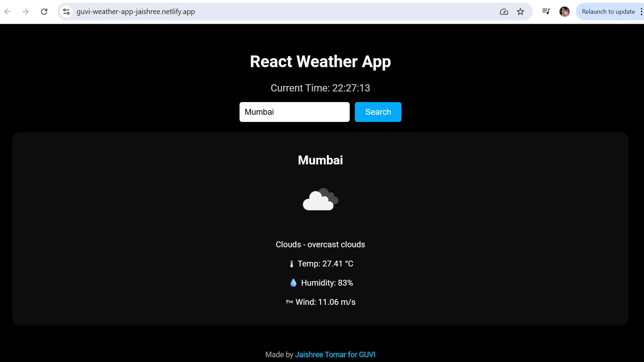
Task: Click the speedometer icon in address bar
Action: pyautogui.click(x=504, y=12)
